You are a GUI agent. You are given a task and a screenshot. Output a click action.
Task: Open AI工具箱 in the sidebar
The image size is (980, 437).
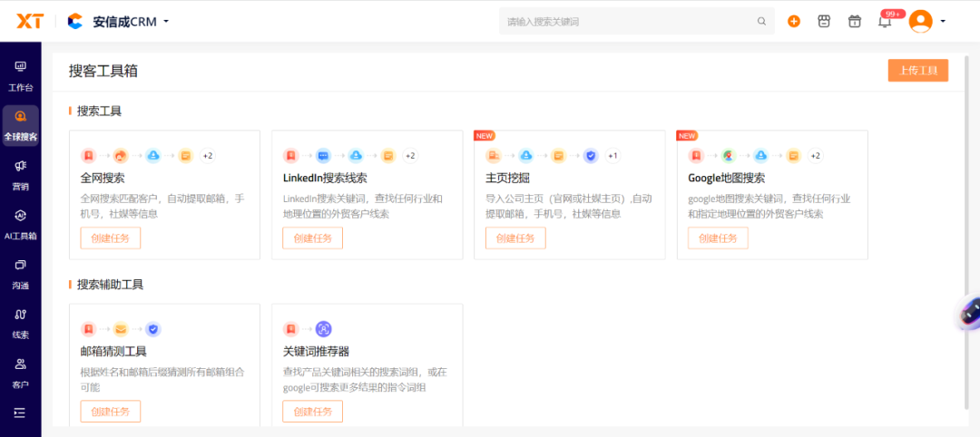[x=21, y=225]
